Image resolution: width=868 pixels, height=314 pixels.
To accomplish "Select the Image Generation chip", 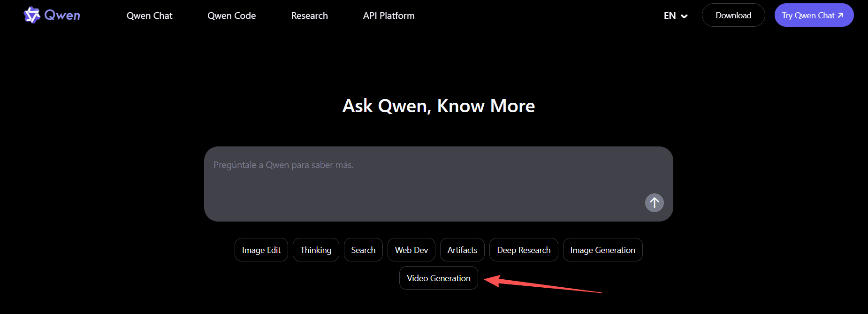I will (602, 250).
